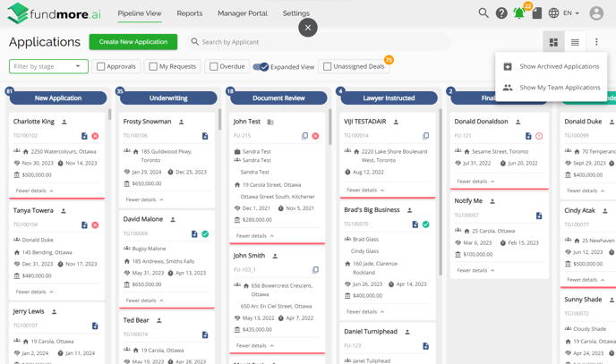Click application ID TG100070
616x364 pixels.
(356, 224)
